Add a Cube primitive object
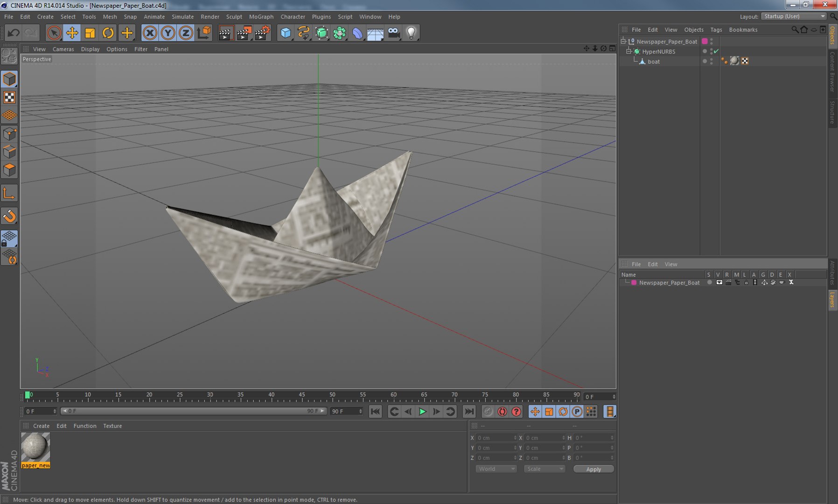Viewport: 838px width, 504px height. click(286, 33)
